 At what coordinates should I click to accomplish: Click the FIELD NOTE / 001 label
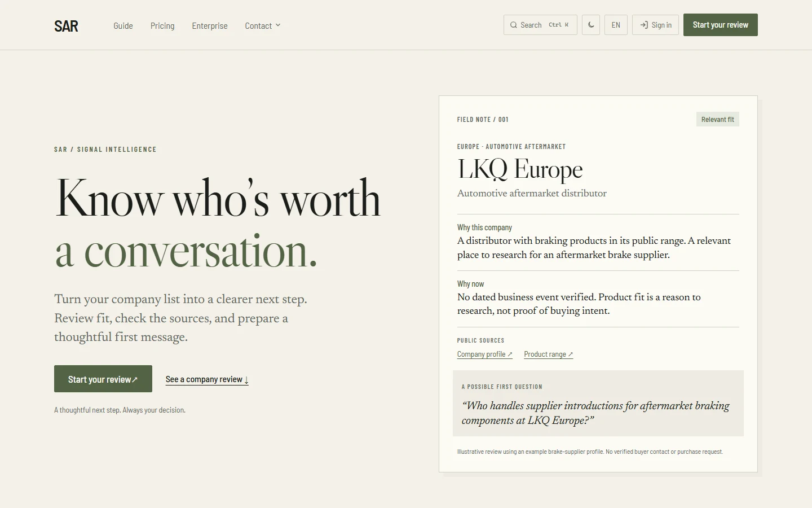(x=483, y=120)
